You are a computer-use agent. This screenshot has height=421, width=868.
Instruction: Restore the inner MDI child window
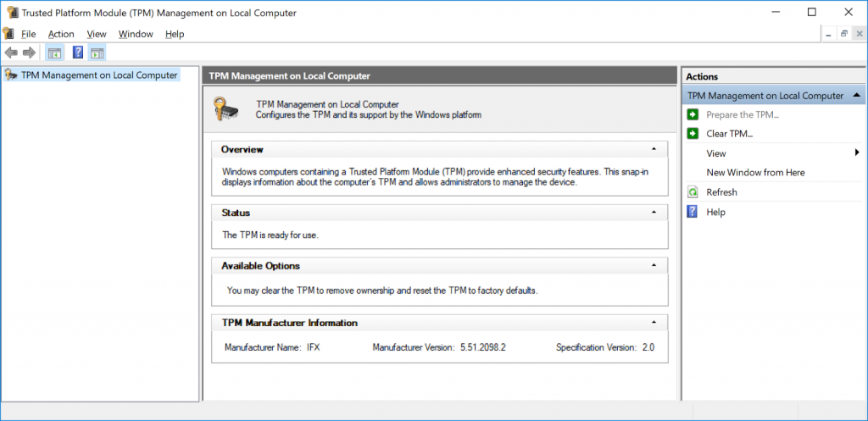tap(844, 34)
